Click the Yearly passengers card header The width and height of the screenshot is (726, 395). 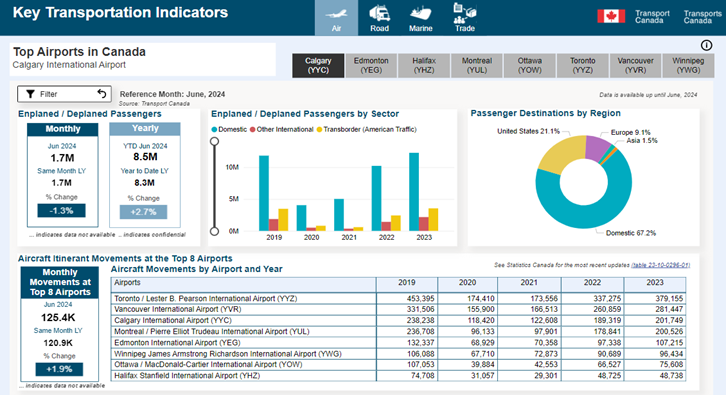point(145,129)
